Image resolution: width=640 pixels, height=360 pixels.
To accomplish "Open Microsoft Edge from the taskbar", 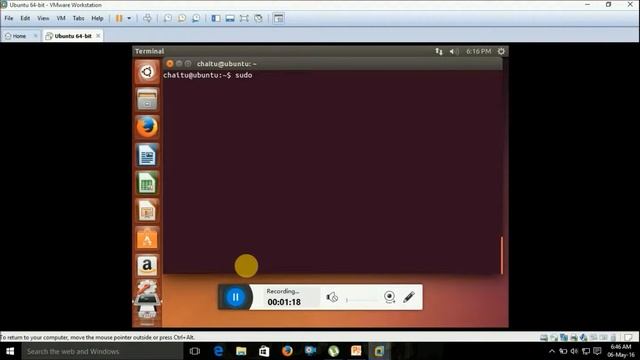I will (218, 351).
